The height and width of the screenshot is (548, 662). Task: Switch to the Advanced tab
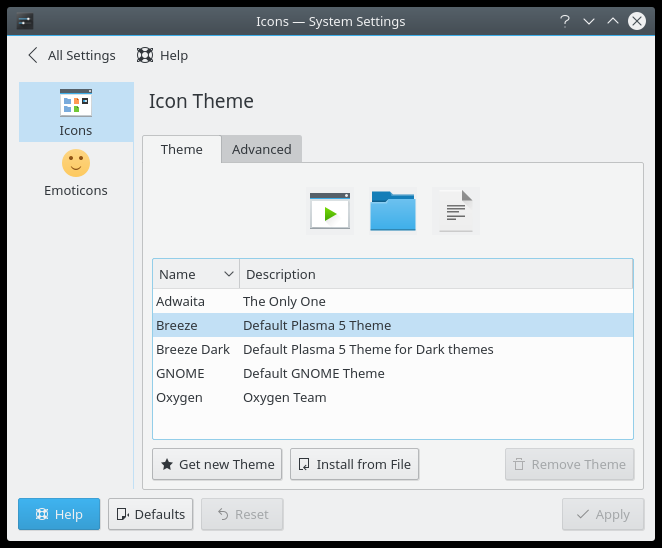(261, 149)
